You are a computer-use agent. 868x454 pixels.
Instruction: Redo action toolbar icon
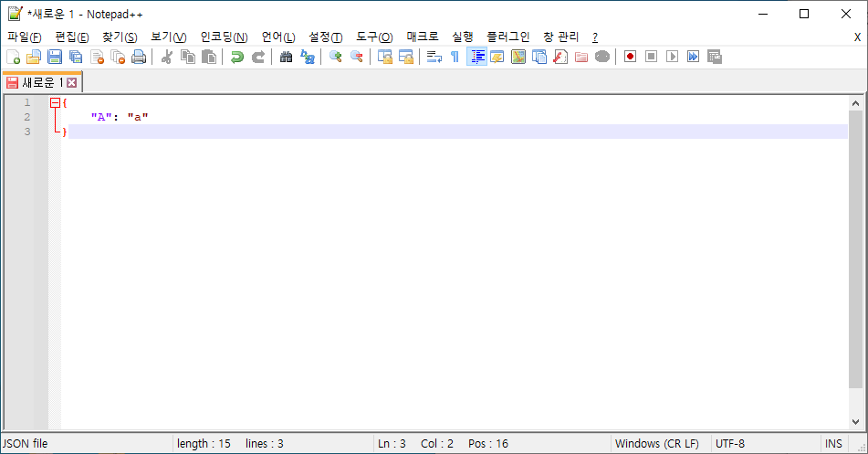click(x=258, y=57)
